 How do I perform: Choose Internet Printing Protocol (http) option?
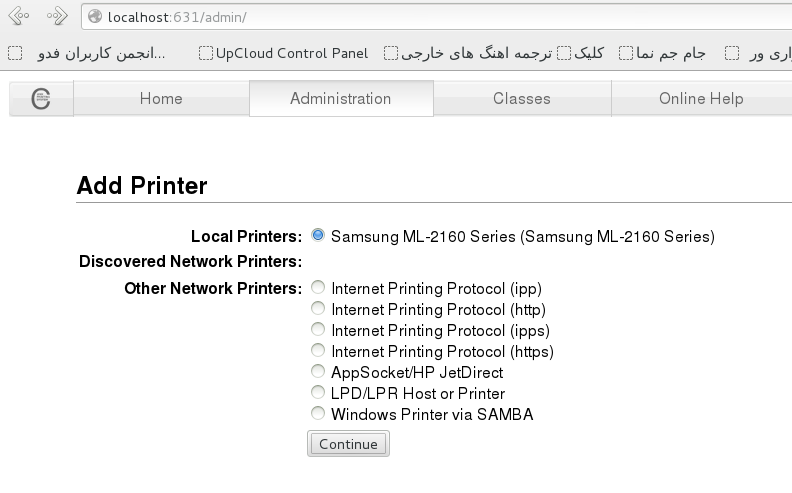tap(318, 309)
